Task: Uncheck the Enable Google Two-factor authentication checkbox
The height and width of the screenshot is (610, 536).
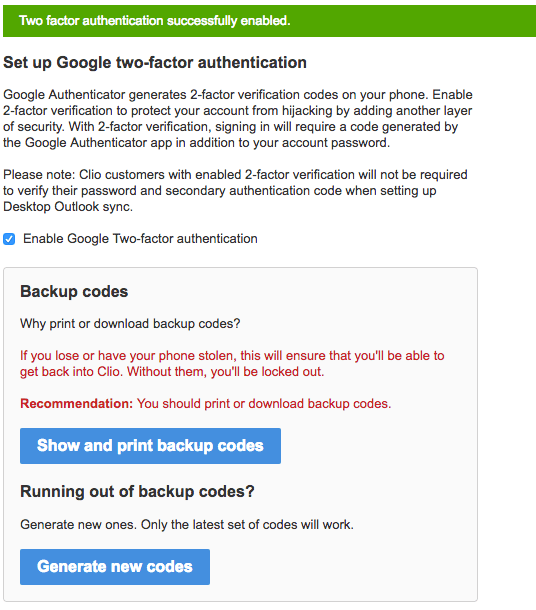Action: [x=9, y=239]
